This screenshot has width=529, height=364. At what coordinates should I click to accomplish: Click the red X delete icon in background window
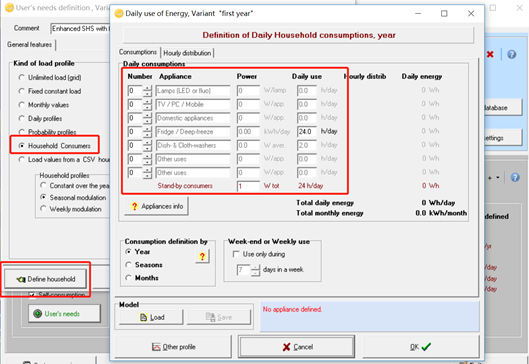(x=490, y=54)
